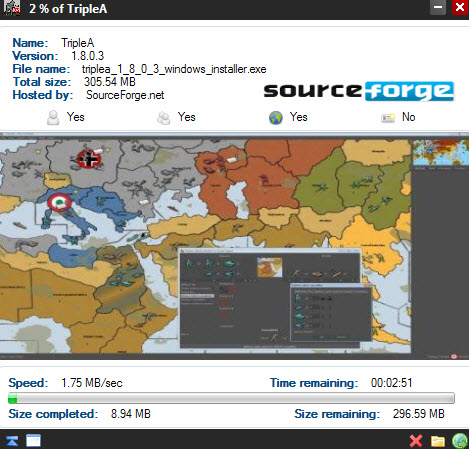Click the green download progress bar

[231, 398]
